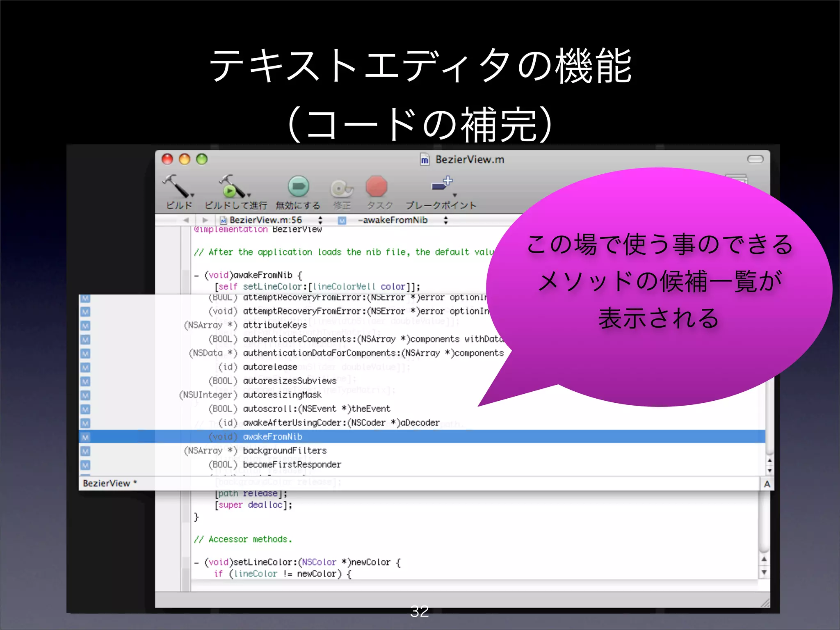Click the M icon beside attributeKeys row
840x630 pixels.
(85, 326)
